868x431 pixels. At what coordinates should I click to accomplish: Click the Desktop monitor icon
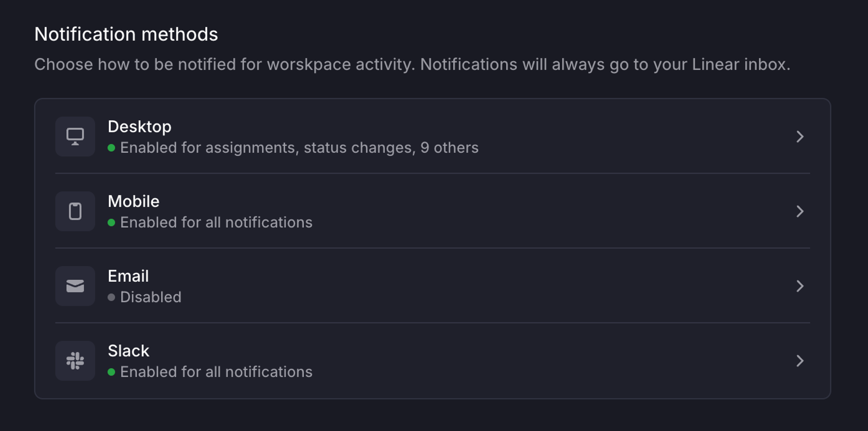click(75, 137)
